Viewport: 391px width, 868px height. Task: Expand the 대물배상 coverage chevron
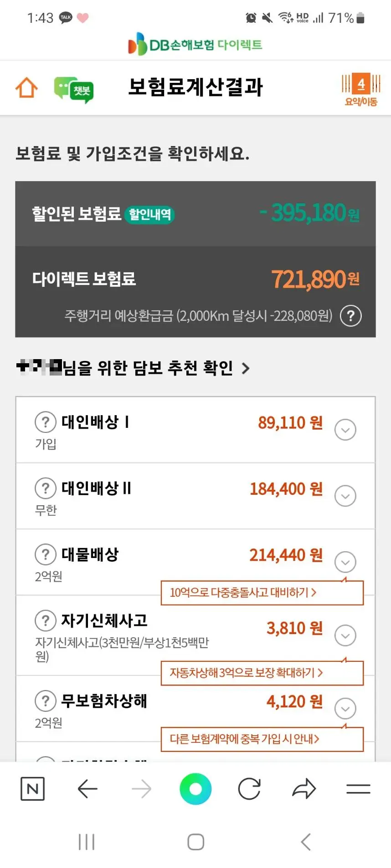[345, 562]
